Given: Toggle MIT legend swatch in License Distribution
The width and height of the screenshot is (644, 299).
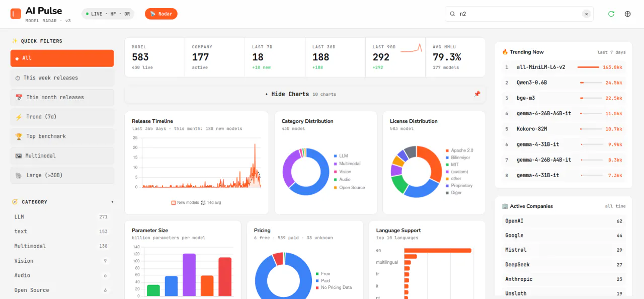Looking at the screenshot, I should coord(447,165).
